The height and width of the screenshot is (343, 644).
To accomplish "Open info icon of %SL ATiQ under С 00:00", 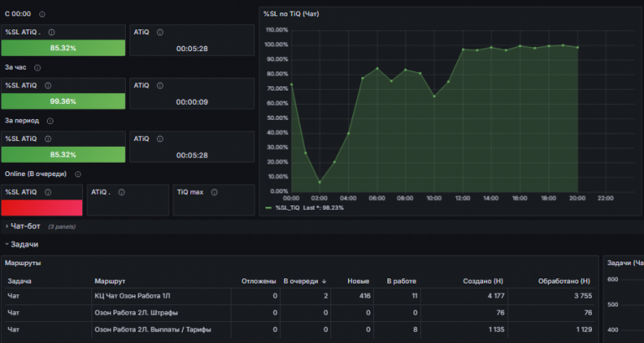I will coord(51,32).
